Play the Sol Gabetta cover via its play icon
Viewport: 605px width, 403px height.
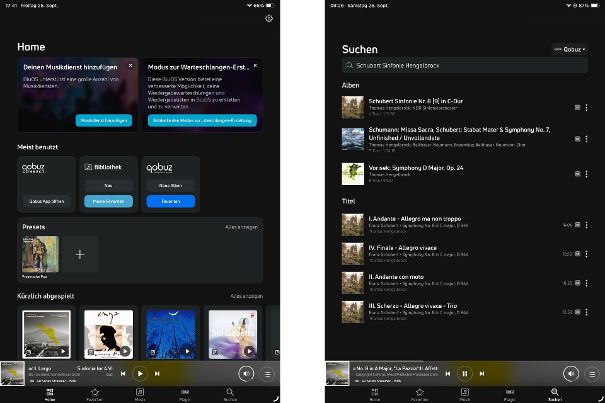click(x=249, y=351)
